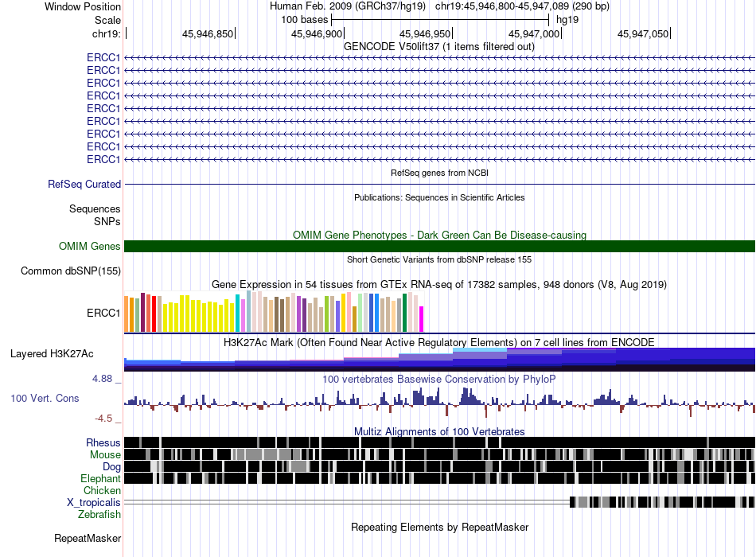
Task: Click the dark green bar in GTEx chart
Action: (404, 313)
